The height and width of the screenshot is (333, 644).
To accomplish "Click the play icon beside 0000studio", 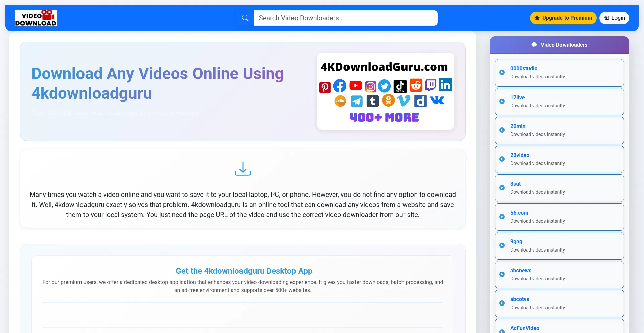I will click(502, 72).
